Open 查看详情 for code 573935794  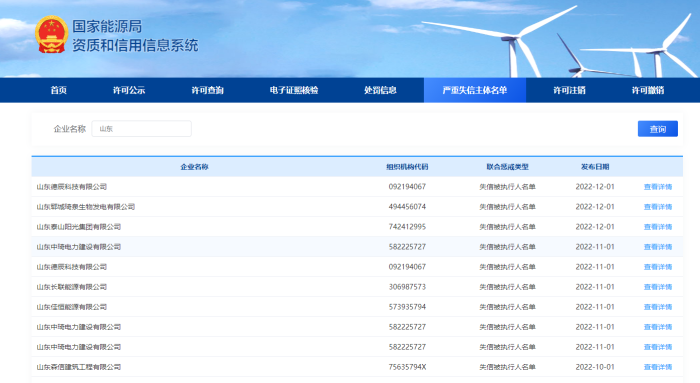click(658, 307)
